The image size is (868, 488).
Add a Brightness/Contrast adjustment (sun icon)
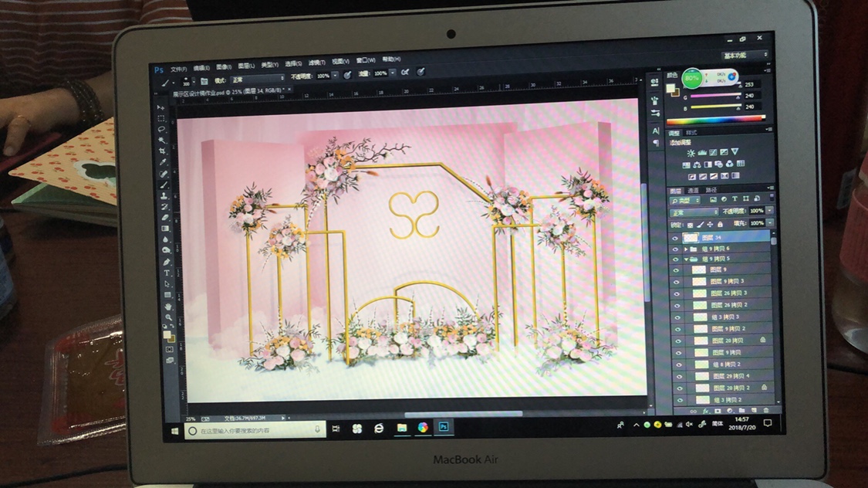(691, 153)
